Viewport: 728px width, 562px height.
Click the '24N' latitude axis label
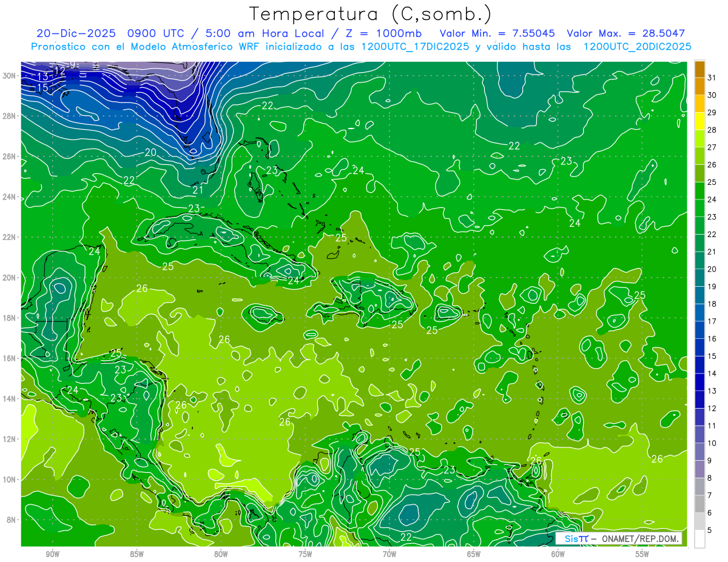10,197
